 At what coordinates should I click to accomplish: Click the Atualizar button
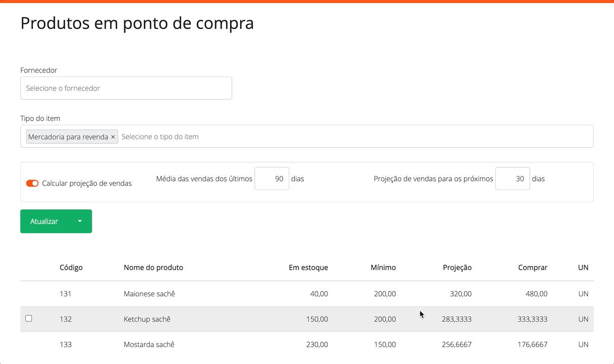tap(44, 221)
